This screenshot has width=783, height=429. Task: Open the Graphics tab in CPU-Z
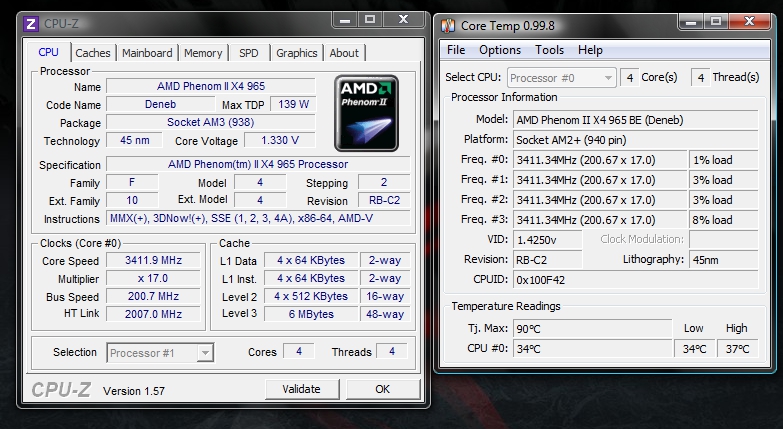(x=297, y=53)
